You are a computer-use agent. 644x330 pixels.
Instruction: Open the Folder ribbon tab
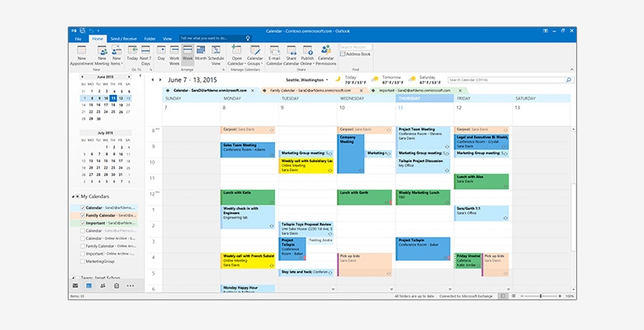click(150, 39)
